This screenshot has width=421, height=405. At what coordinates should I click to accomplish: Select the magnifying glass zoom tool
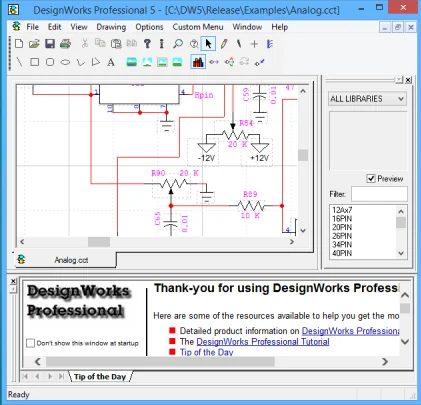pos(178,44)
